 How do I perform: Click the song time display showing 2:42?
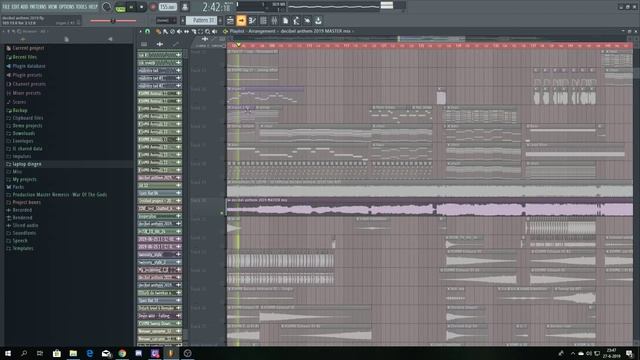216,7
